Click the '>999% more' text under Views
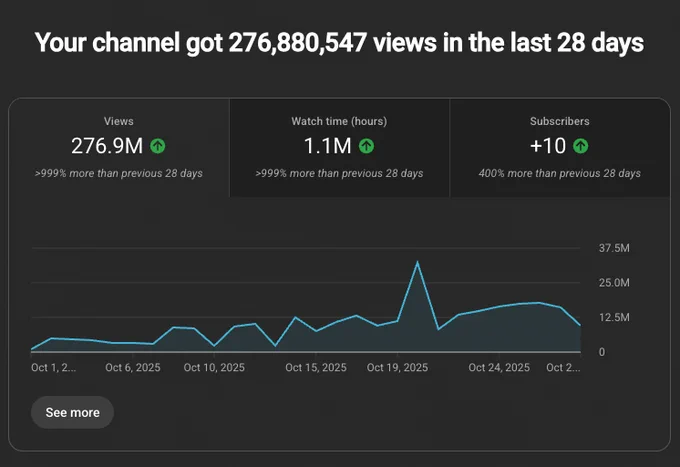 (118, 173)
